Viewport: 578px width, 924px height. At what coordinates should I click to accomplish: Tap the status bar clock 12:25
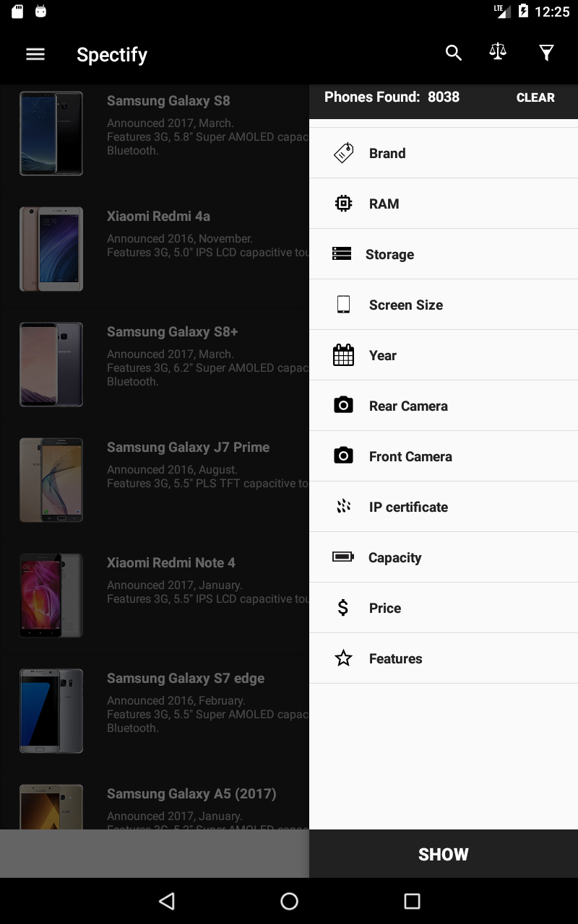553,12
